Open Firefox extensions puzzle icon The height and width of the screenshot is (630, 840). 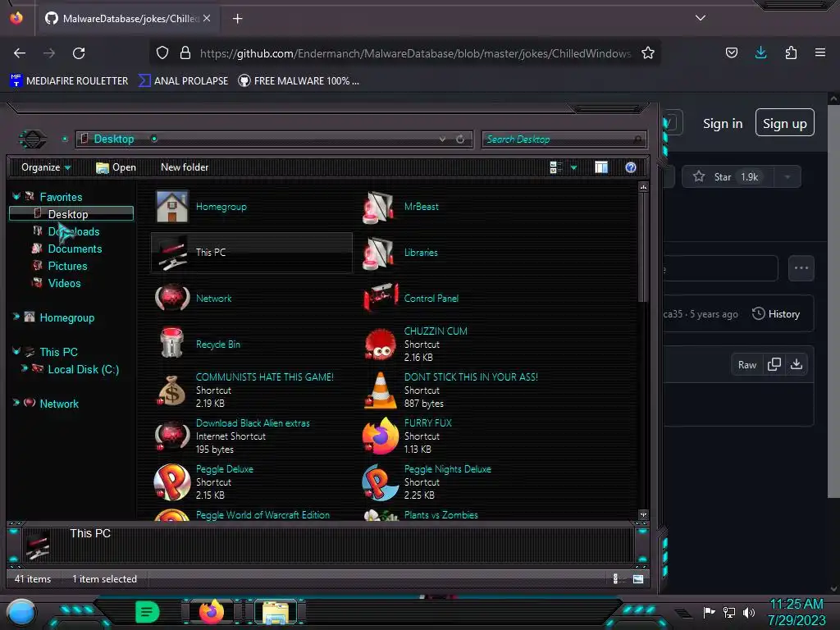791,52
